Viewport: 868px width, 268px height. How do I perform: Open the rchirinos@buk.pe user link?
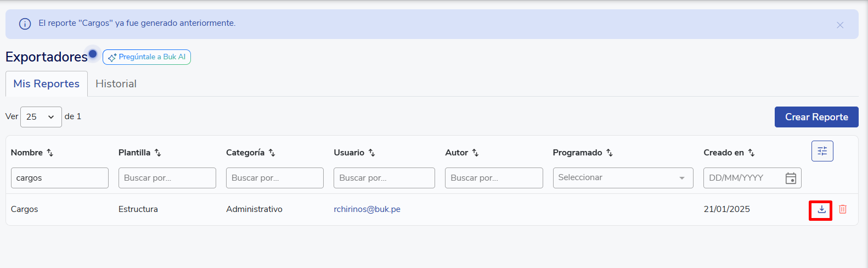click(367, 209)
